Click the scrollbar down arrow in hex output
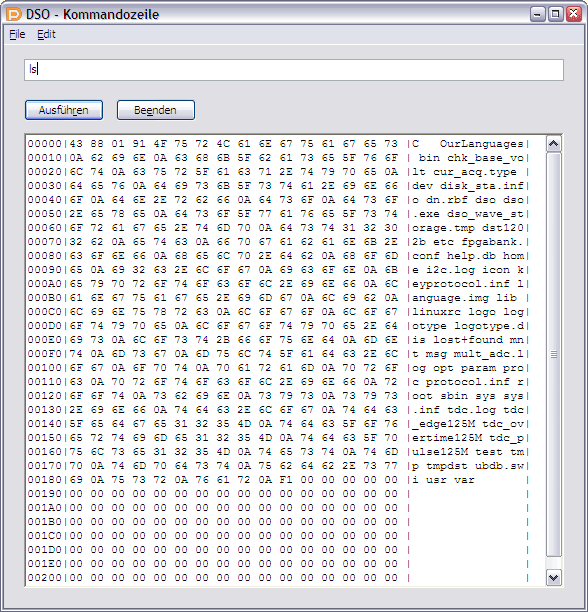This screenshot has height=612, width=588. point(553,577)
